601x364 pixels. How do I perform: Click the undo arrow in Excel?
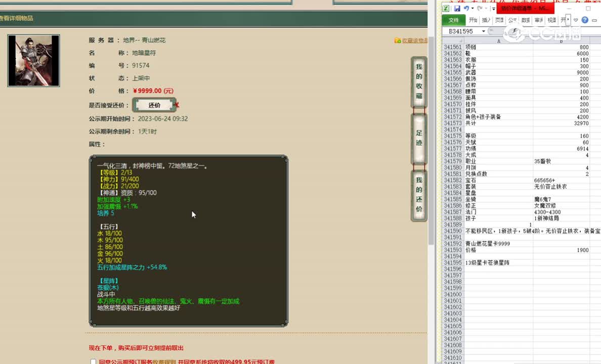466,9
